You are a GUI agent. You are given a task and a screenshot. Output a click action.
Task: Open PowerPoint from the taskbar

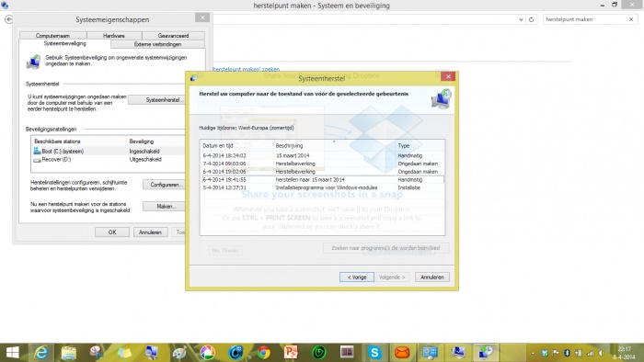(x=291, y=353)
